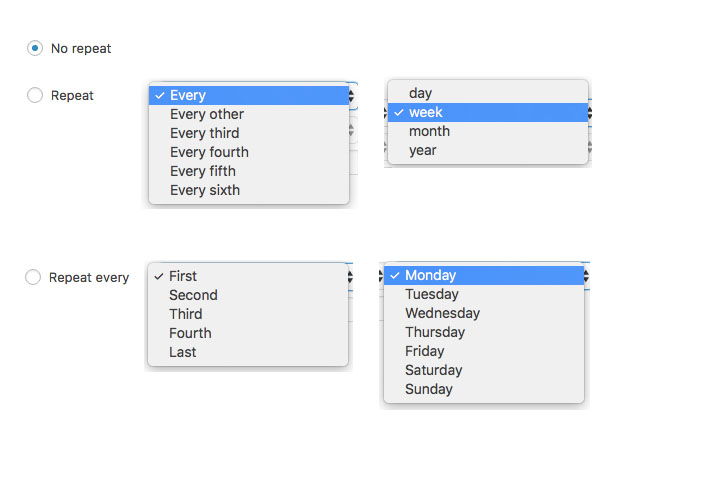
Task: Pick Fourth in the ordinal dropdown
Action: point(190,333)
